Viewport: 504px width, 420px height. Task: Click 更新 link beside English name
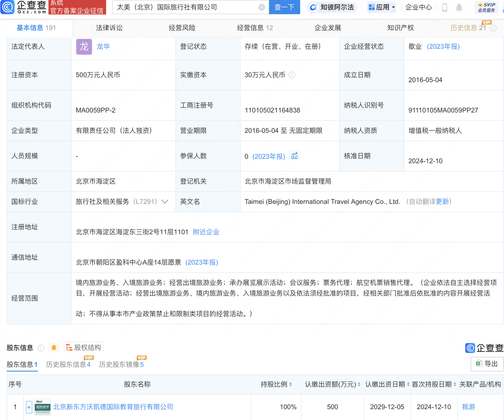tap(442, 202)
